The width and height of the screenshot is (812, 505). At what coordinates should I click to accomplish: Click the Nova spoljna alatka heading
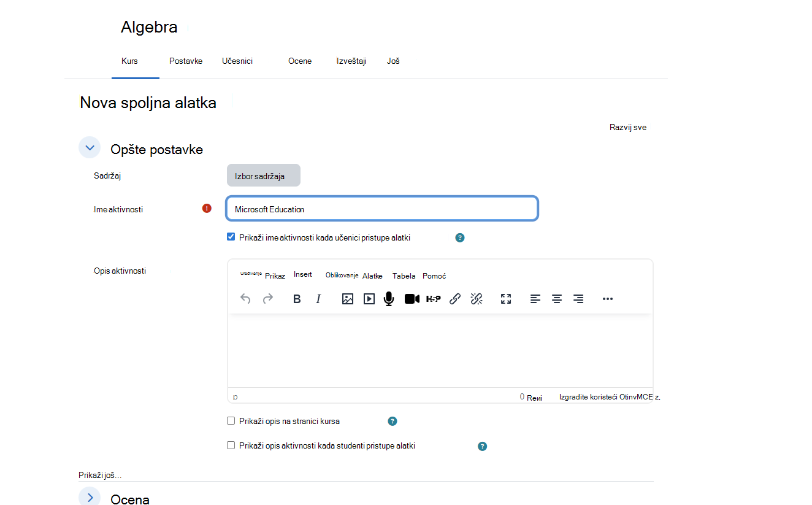point(148,102)
